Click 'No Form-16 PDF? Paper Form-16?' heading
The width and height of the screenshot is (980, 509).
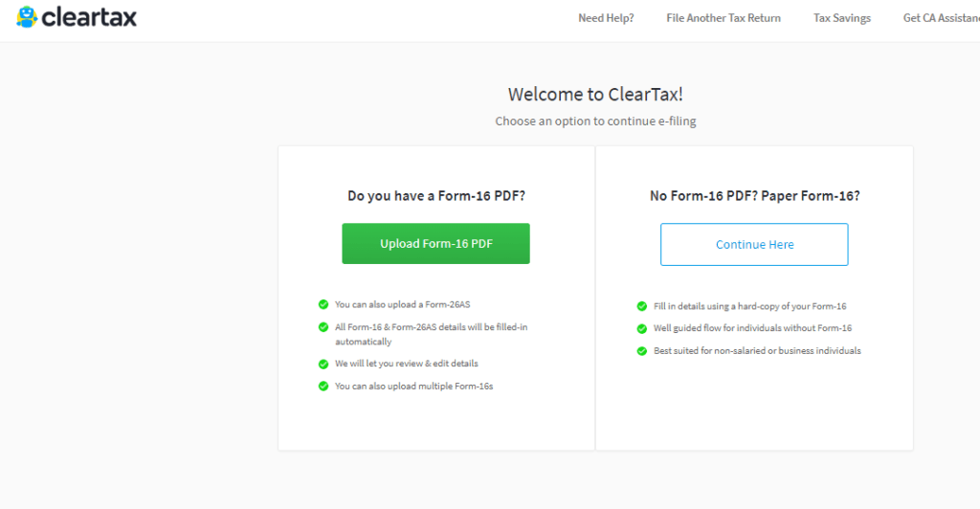(x=754, y=196)
